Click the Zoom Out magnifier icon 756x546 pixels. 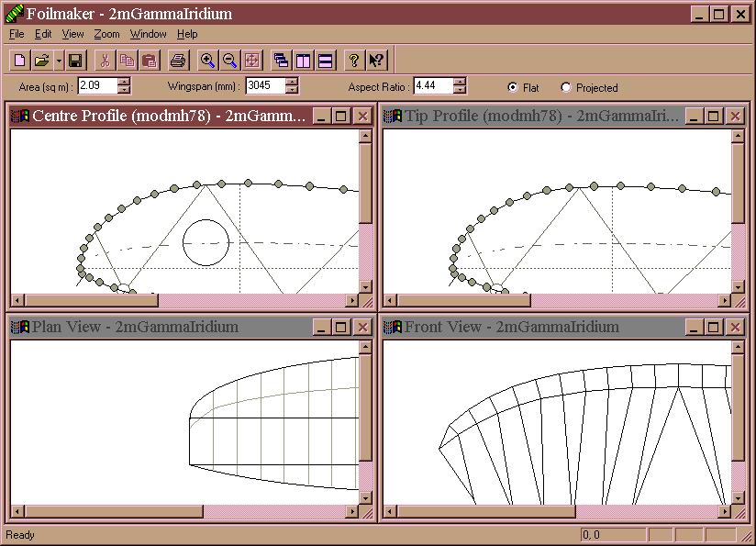[x=230, y=61]
